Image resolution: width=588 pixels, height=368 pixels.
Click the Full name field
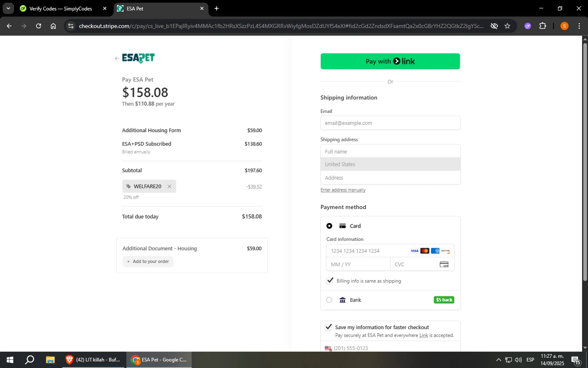[x=390, y=151]
